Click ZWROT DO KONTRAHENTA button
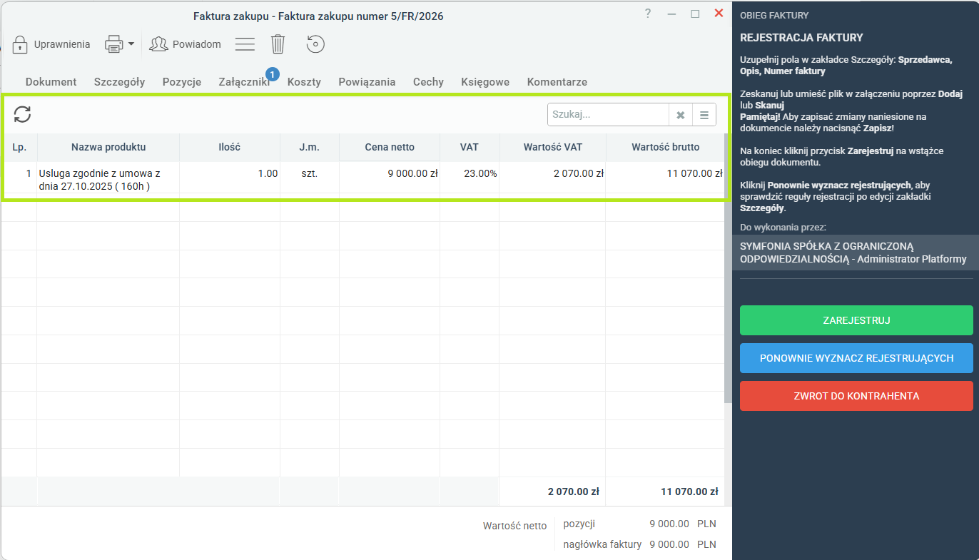 (x=856, y=396)
